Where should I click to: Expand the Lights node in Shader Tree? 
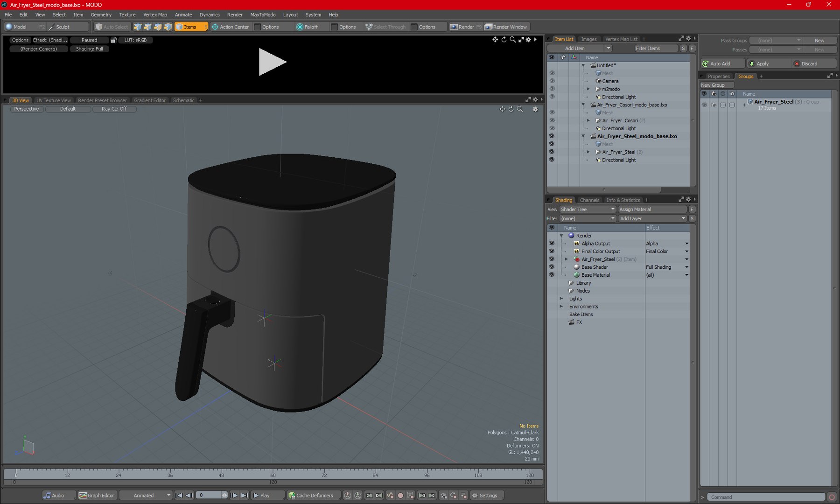pyautogui.click(x=561, y=299)
